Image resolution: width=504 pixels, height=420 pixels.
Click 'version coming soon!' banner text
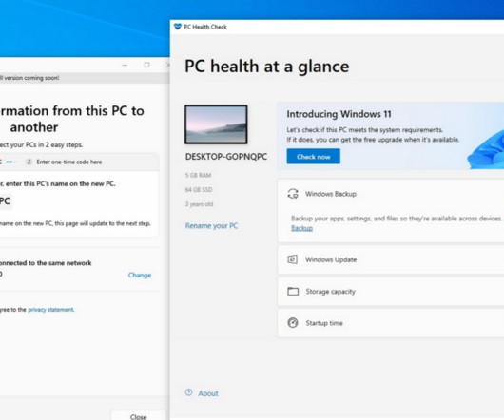coord(31,78)
